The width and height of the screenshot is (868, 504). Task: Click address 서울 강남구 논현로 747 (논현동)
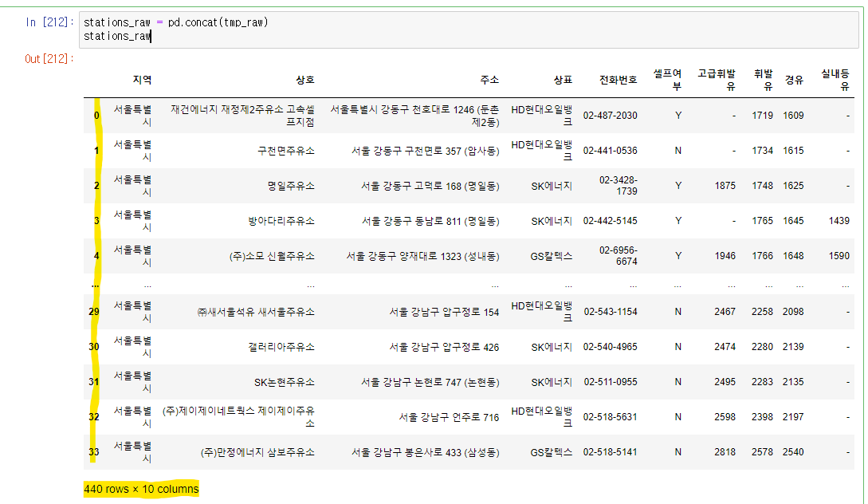(x=430, y=382)
